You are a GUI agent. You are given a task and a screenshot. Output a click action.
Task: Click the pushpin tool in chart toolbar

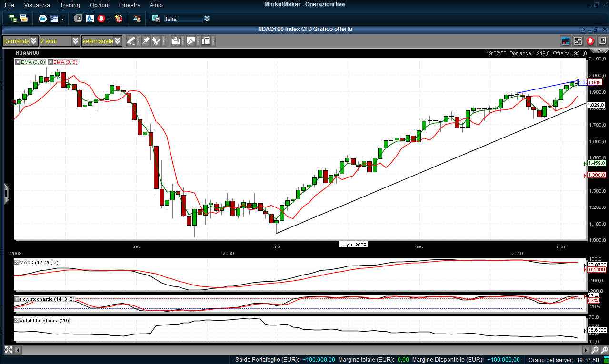(146, 41)
